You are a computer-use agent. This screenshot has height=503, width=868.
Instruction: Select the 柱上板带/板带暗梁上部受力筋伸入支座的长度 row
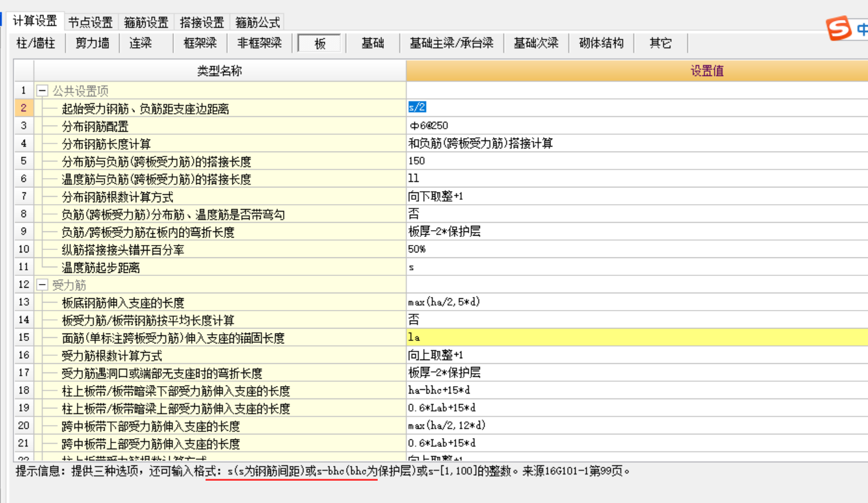(220, 409)
